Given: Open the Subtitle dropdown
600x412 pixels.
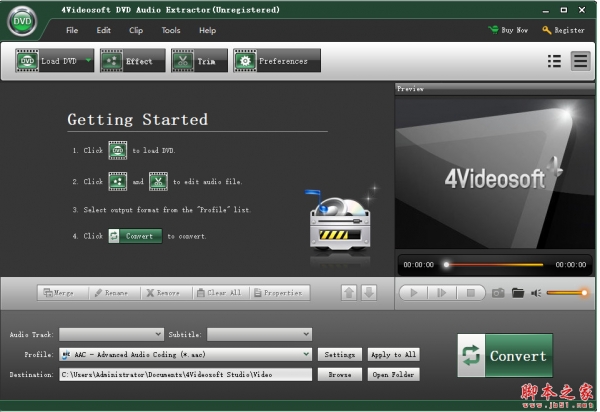Looking at the screenshot, I should pos(259,334).
